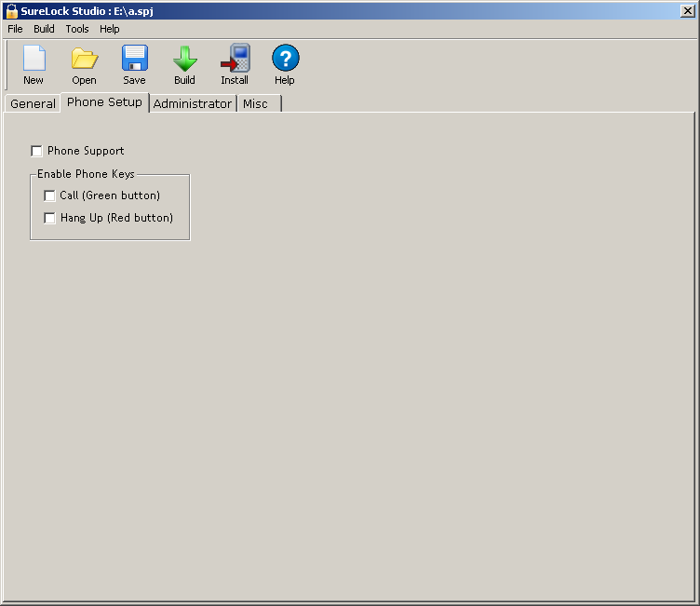Click the SureLock padlock title bar icon
The width and height of the screenshot is (700, 606).
pyautogui.click(x=11, y=11)
